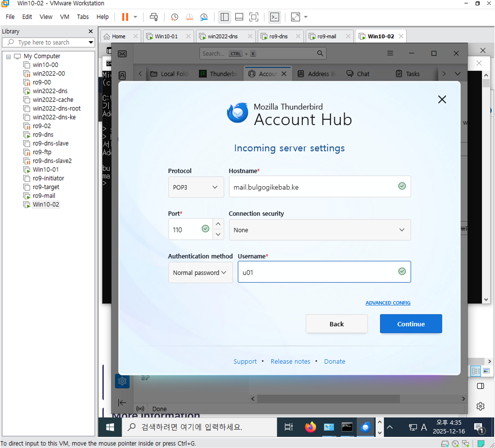Select ro9-mail in the library tree
Image resolution: width=495 pixels, height=448 pixels.
[44, 196]
